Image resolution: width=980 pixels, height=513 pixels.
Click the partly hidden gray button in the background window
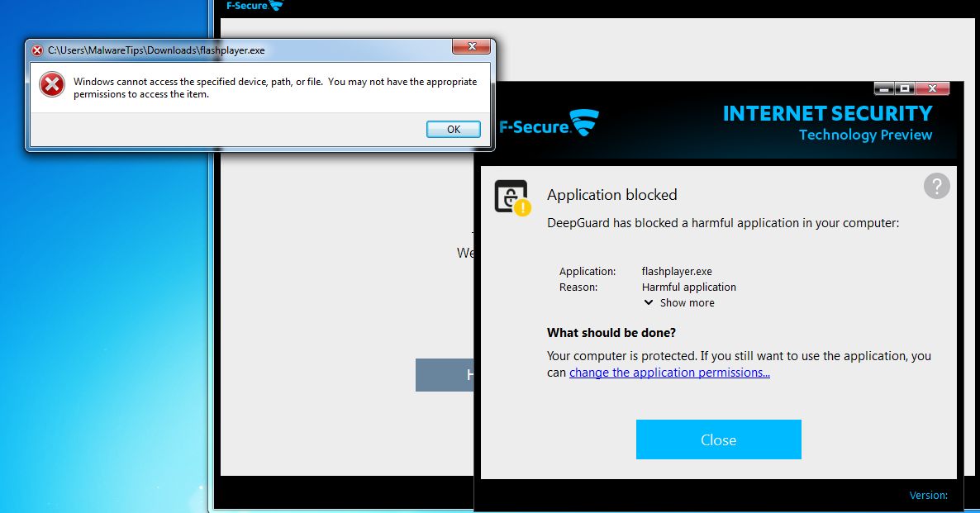(445, 375)
